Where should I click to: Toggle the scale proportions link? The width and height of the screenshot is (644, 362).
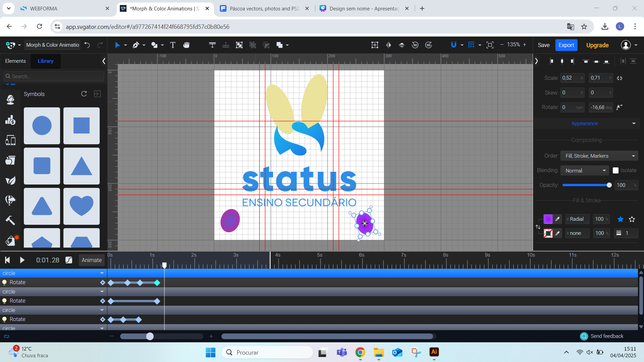click(620, 78)
